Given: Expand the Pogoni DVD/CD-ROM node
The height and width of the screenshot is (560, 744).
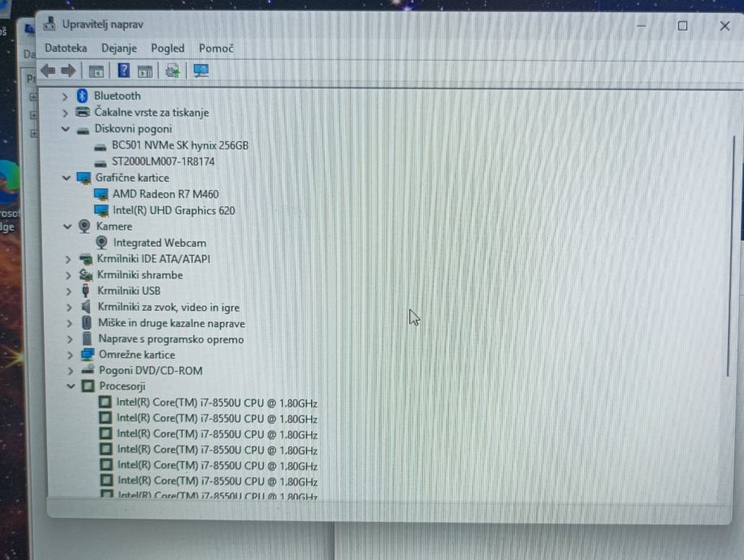Looking at the screenshot, I should click(70, 371).
